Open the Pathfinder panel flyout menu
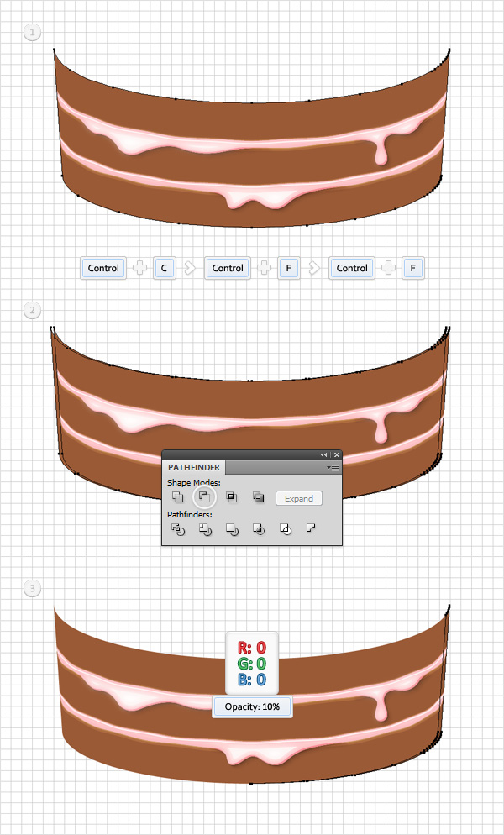The image size is (504, 835). click(x=333, y=468)
